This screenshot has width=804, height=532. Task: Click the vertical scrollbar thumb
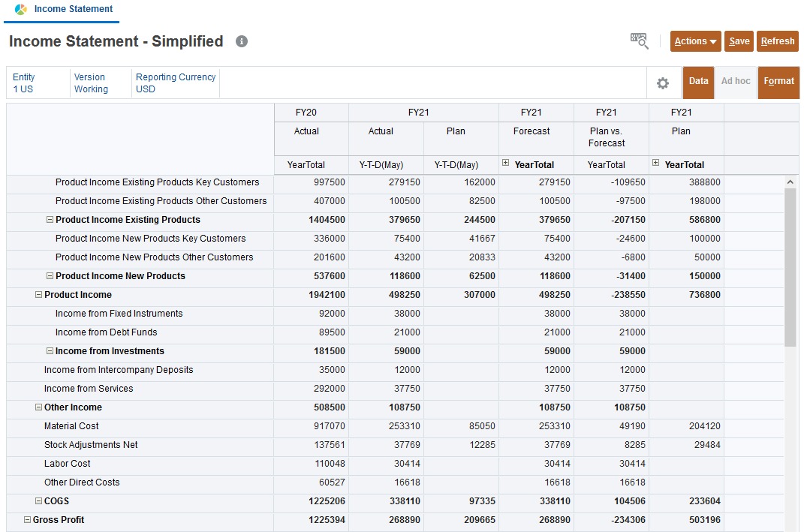[790, 266]
